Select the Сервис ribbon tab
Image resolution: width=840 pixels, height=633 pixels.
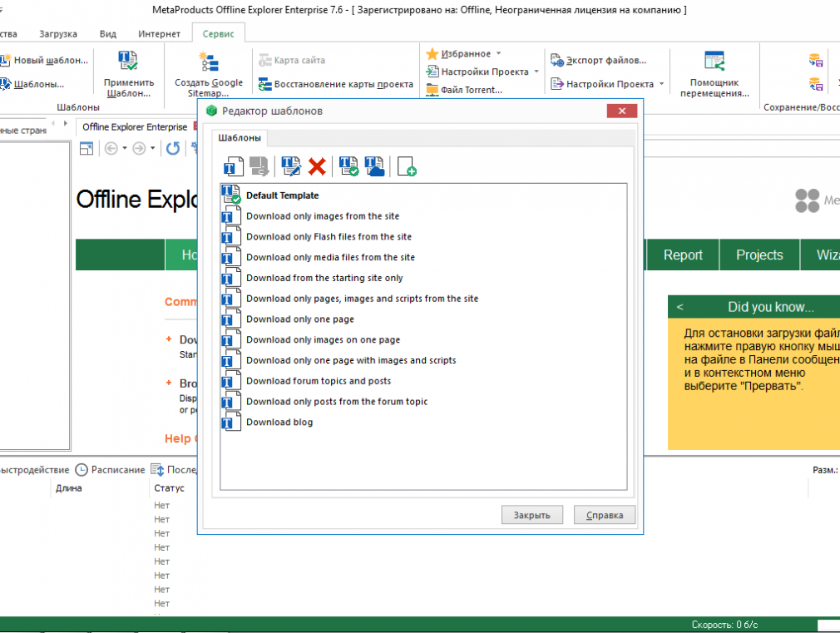218,34
